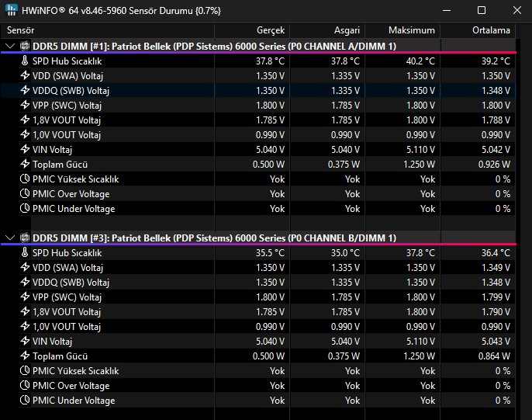Collapse the DDR5 DIMM [#3] sensor group

coord(10,238)
